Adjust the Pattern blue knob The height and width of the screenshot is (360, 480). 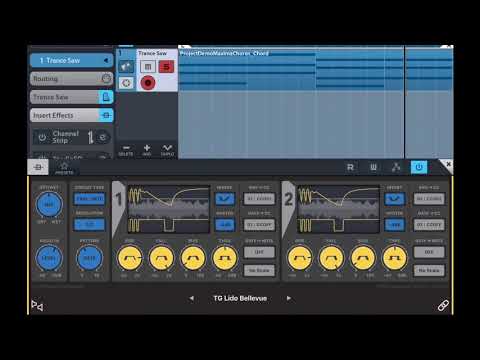tap(89, 258)
